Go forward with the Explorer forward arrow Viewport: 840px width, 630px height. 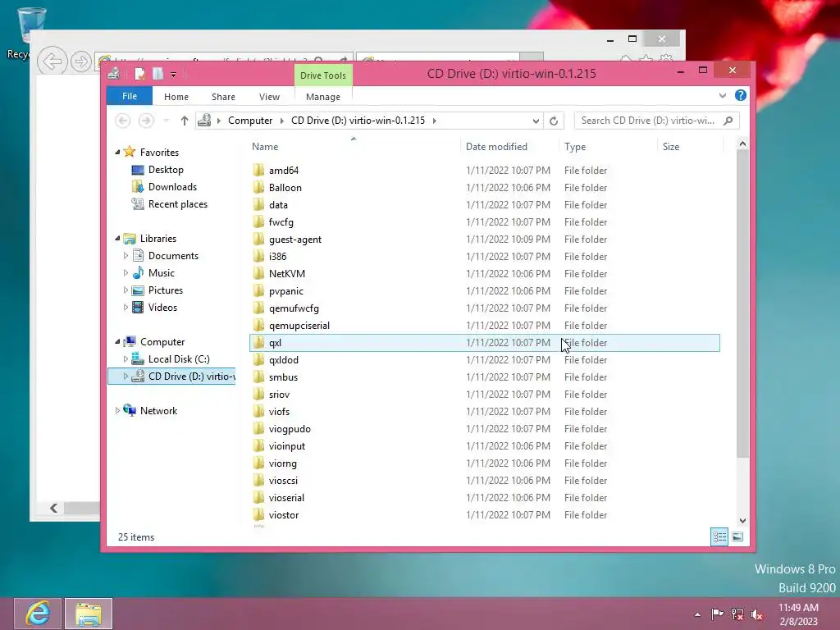click(x=146, y=121)
